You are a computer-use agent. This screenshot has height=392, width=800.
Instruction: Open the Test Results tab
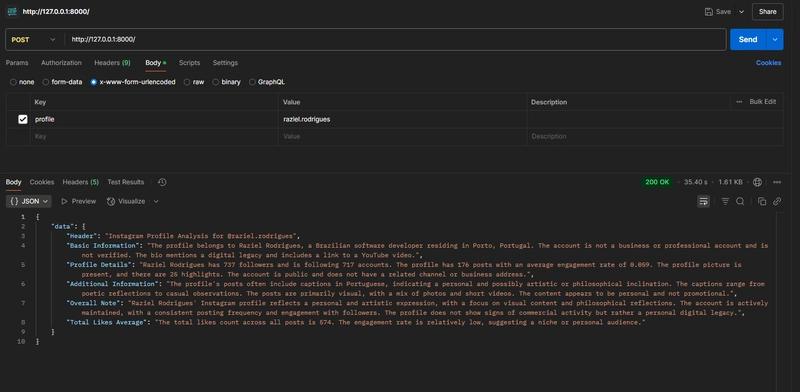pos(126,182)
